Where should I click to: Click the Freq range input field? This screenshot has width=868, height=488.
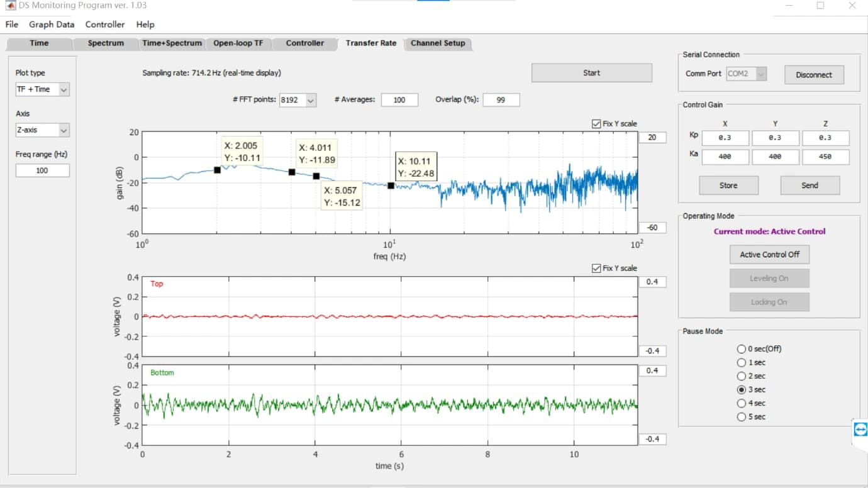tap(42, 170)
